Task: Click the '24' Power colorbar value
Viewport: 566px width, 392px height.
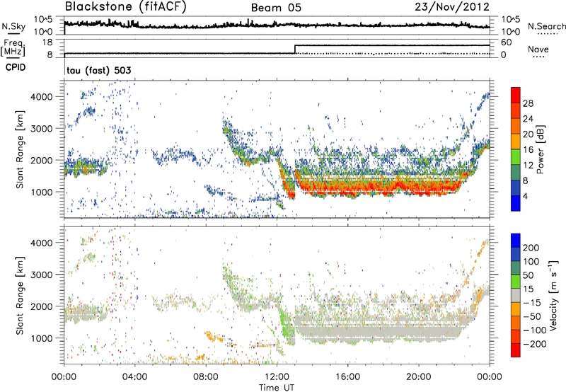Action: click(528, 119)
